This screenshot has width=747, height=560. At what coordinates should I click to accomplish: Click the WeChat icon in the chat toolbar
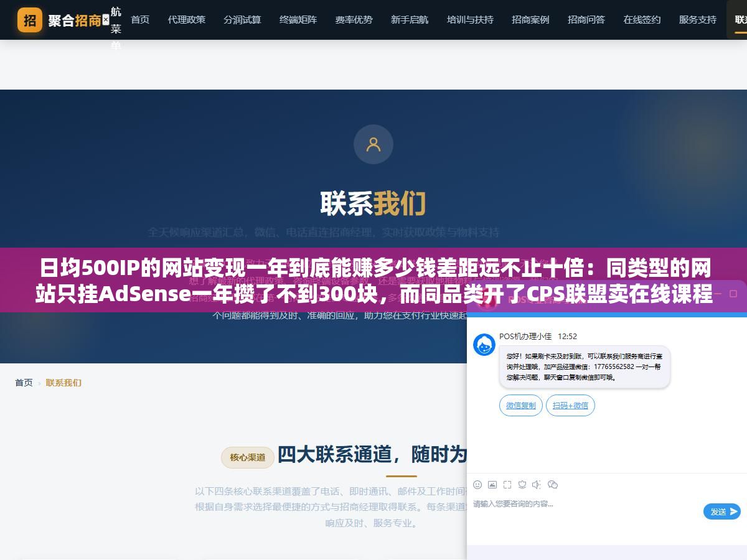click(553, 485)
